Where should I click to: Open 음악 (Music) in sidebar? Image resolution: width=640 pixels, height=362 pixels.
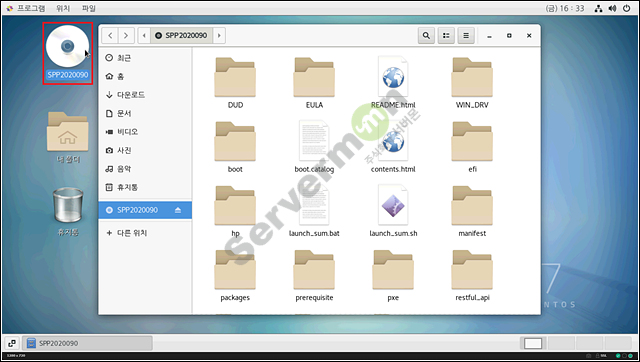coord(145,169)
